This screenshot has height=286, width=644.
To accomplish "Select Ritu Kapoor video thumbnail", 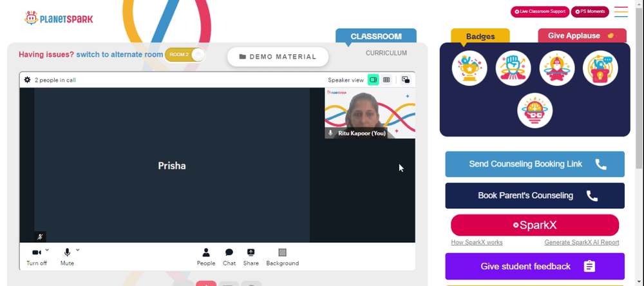I will 370,113.
